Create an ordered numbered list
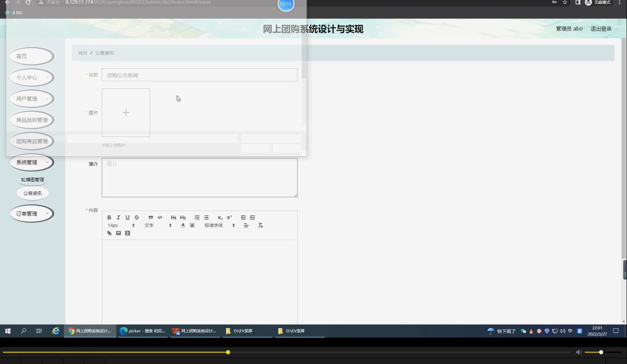The image size is (627, 364). (197, 218)
